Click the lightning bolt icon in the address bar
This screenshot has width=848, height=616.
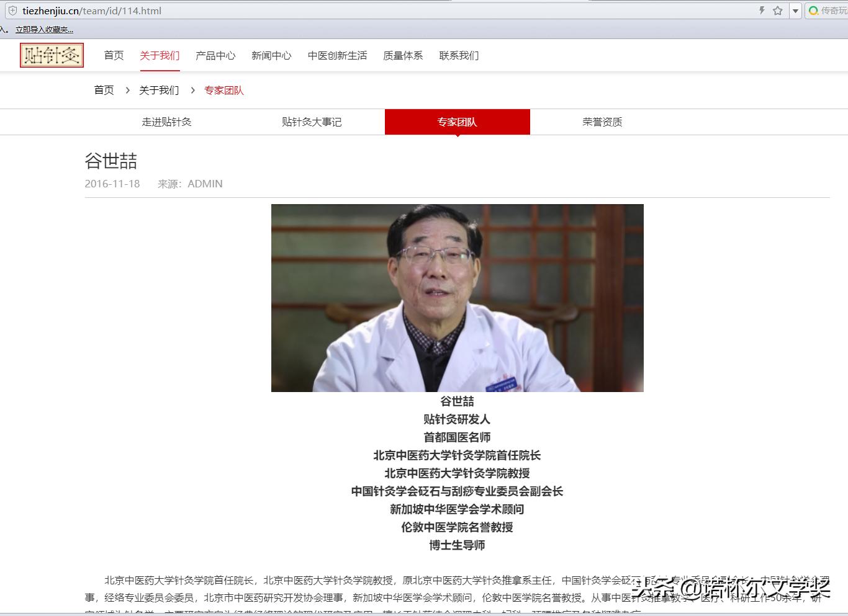(x=762, y=11)
